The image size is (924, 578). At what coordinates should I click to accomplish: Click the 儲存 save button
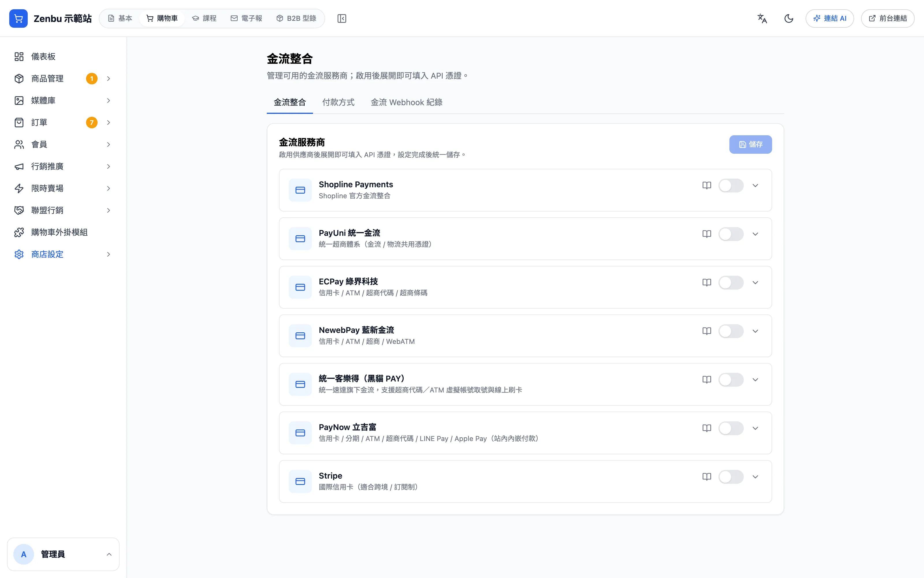750,144
